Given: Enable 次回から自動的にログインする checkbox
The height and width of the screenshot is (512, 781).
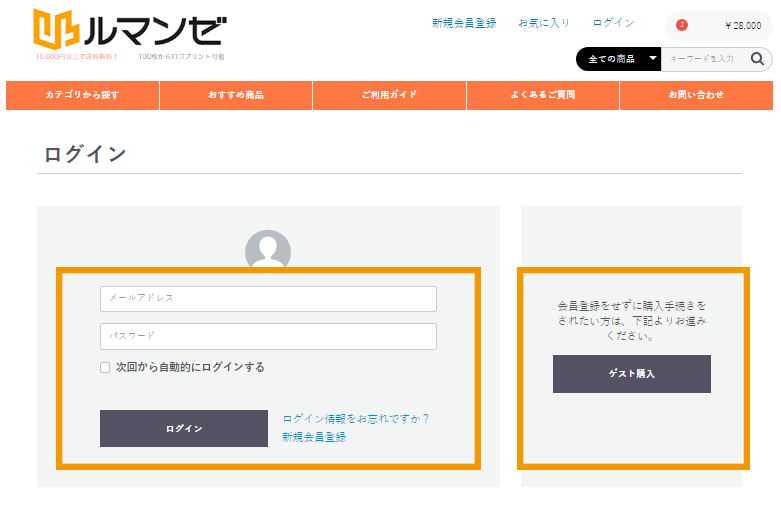Looking at the screenshot, I should click(x=105, y=368).
